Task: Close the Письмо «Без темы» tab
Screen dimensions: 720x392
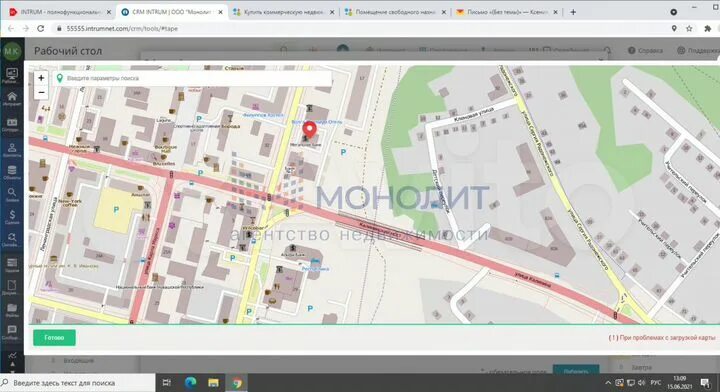Action: [555, 12]
